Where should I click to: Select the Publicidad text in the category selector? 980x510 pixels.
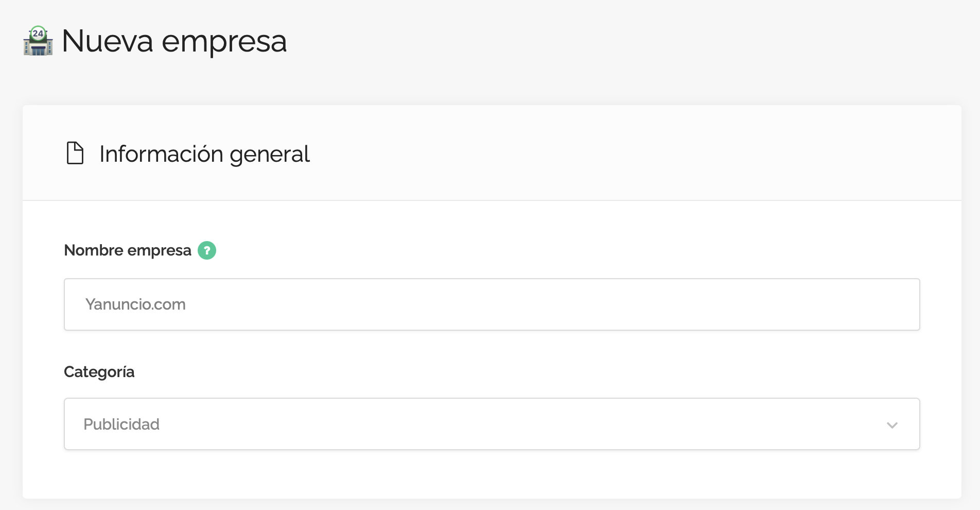(121, 424)
